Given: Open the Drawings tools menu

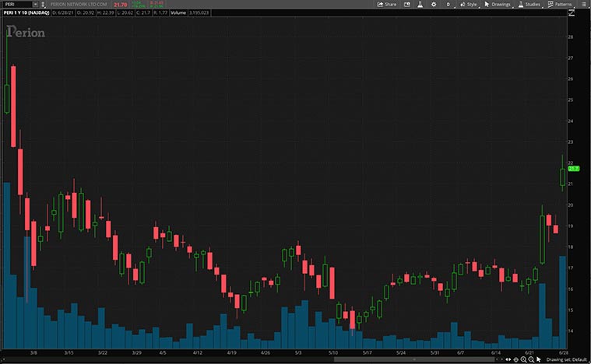Looking at the screenshot, I should pyautogui.click(x=497, y=4).
